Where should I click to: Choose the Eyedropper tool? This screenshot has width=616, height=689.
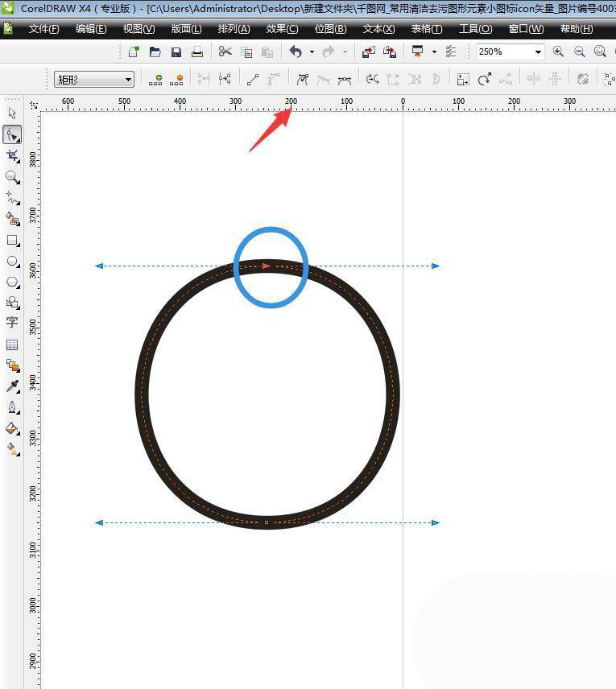tap(12, 386)
